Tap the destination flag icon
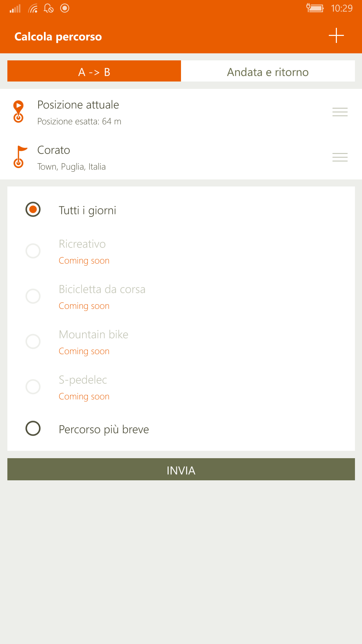This screenshot has height=644, width=362. click(19, 157)
